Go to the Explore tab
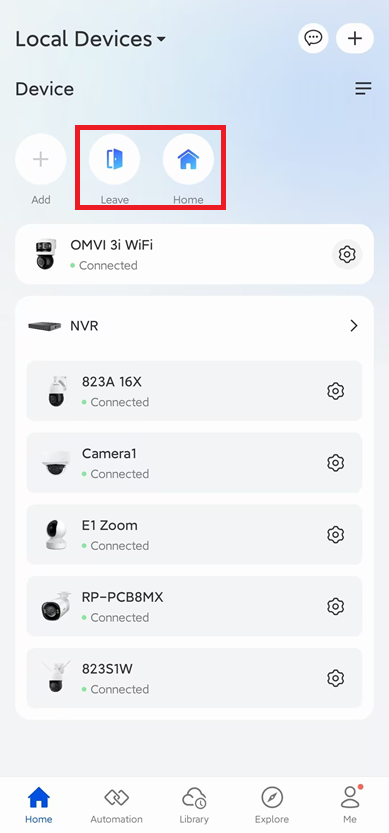The height and width of the screenshot is (833, 389). tap(272, 805)
